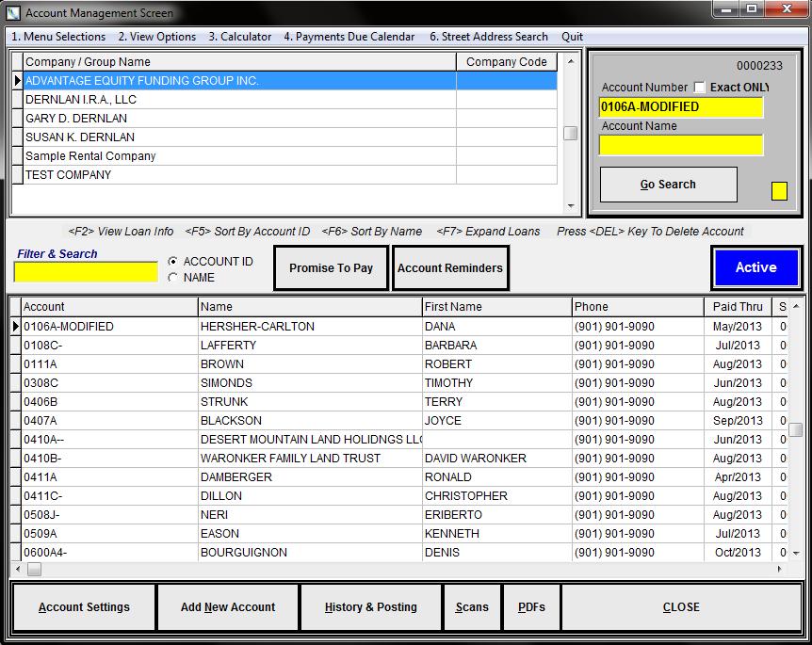Click the row selector beside 0106A-MODIFIED

(15, 327)
